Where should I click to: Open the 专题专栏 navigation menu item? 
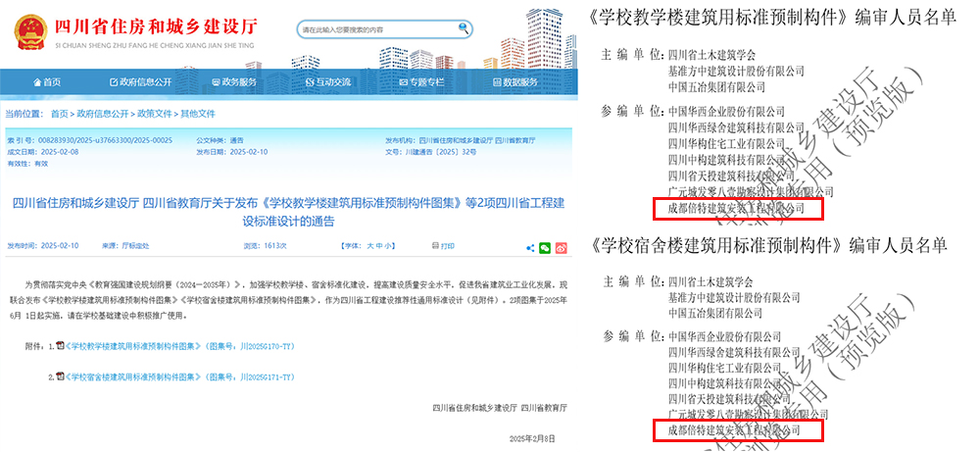pos(421,82)
